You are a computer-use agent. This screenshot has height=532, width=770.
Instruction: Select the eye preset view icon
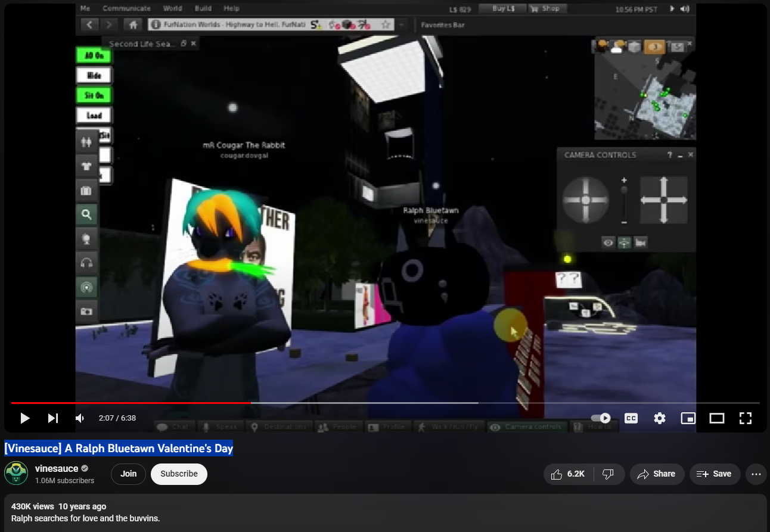(x=608, y=242)
